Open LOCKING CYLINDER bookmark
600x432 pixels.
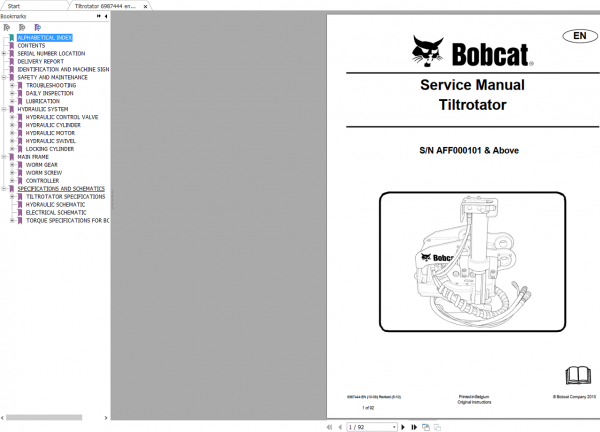coord(50,149)
